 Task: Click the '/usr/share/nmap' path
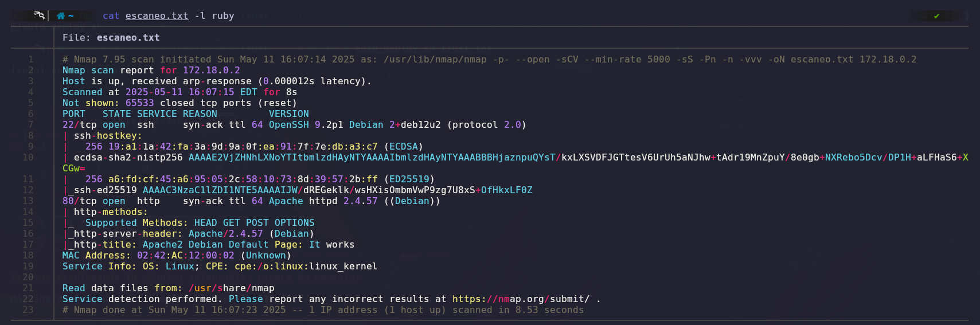232,288
